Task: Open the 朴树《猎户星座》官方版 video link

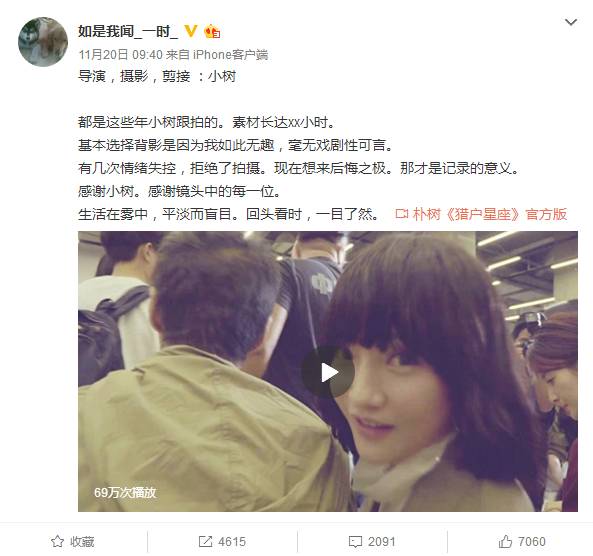Action: (x=490, y=214)
